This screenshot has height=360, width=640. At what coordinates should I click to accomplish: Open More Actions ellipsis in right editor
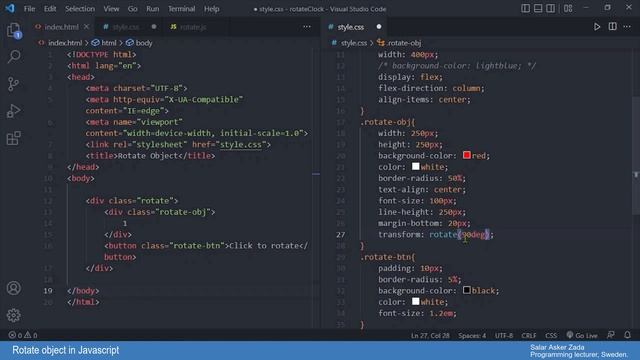[x=627, y=27]
